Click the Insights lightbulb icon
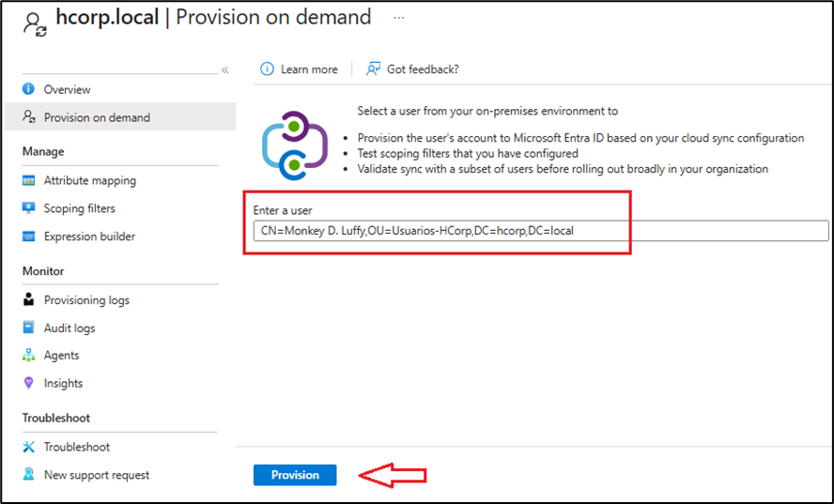 point(28,383)
